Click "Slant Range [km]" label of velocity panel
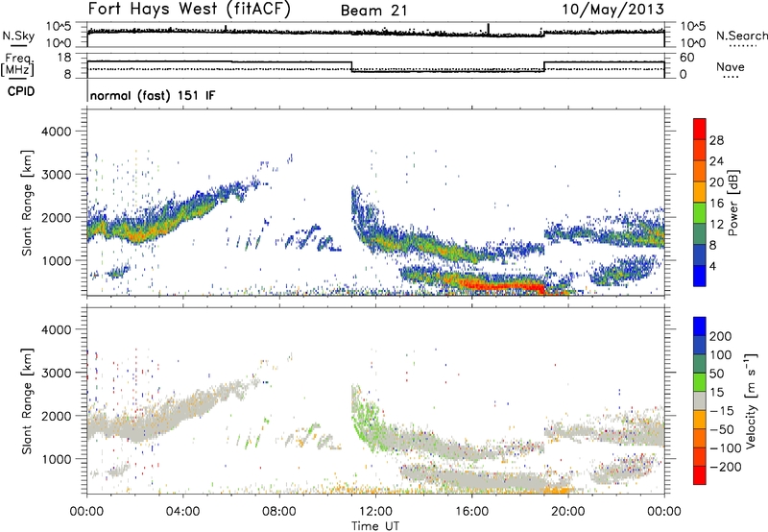Screen dimensions: 768x532 (27, 401)
